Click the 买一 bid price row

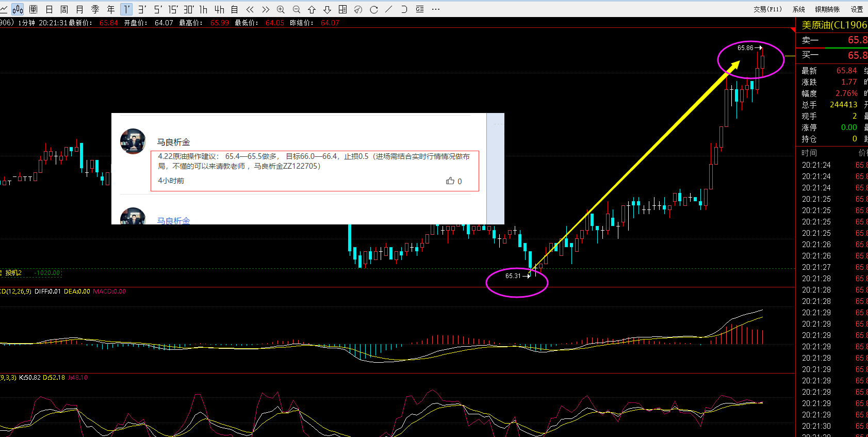point(832,55)
